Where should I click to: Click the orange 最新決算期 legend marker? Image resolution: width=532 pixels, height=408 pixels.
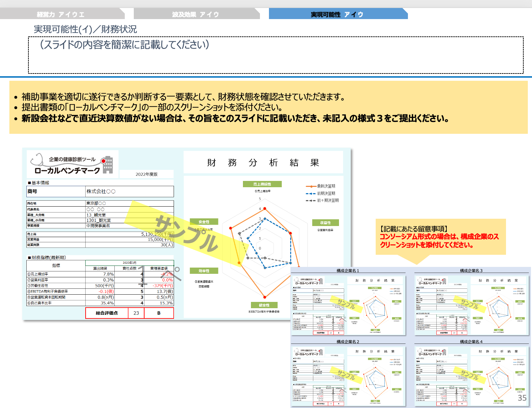pos(311,186)
